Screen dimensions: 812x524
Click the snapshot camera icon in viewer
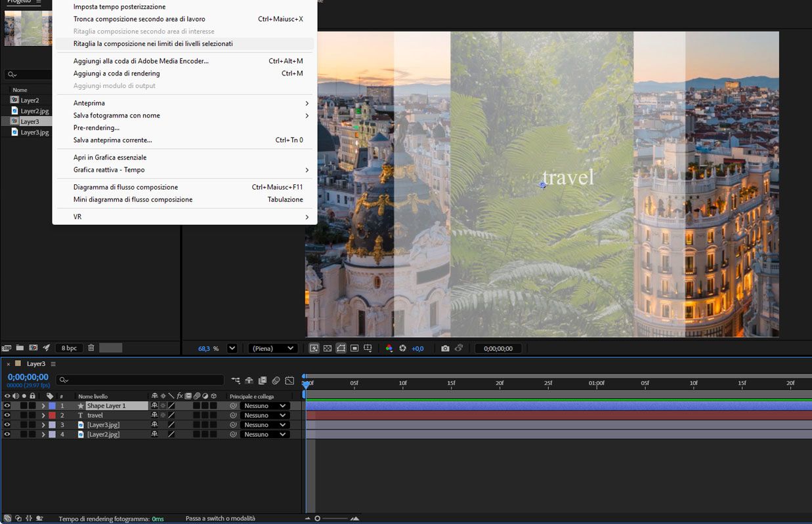pos(445,348)
